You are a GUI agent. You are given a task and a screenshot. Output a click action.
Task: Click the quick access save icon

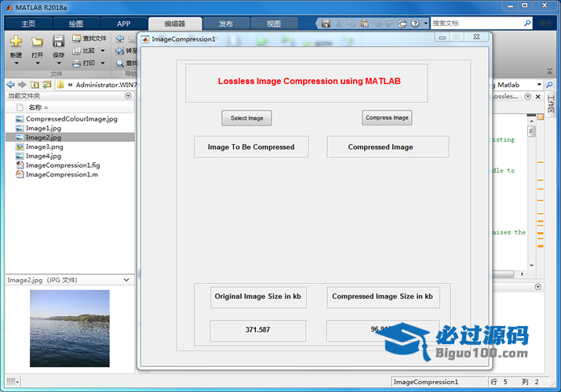(326, 24)
